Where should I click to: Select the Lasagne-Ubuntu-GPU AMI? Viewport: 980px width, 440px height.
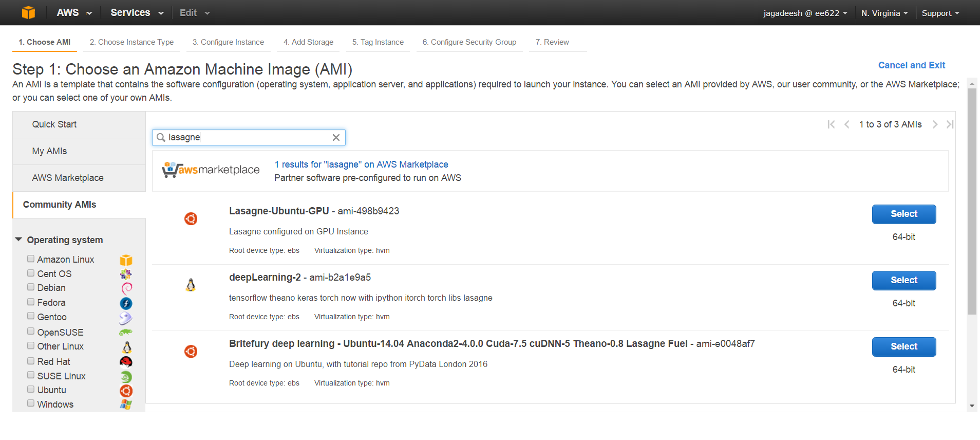coord(904,214)
